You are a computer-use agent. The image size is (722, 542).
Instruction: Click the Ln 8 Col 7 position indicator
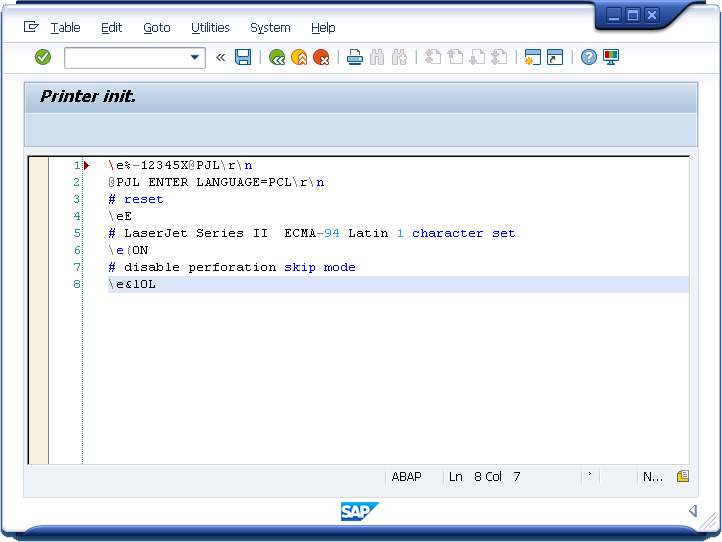(x=485, y=477)
